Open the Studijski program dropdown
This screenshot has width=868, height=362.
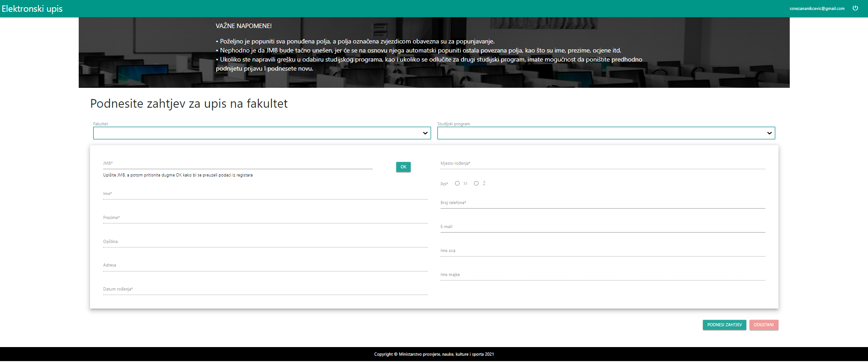pos(606,133)
